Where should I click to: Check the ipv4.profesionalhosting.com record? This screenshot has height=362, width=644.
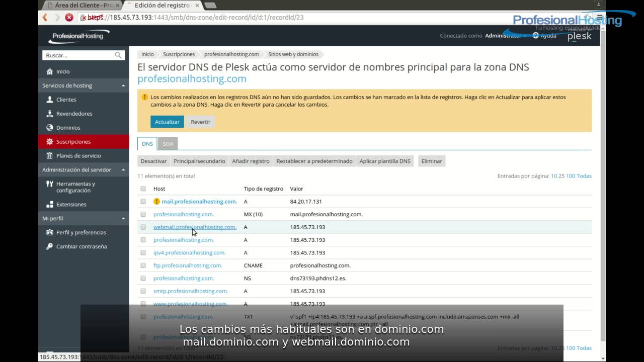coord(143,253)
